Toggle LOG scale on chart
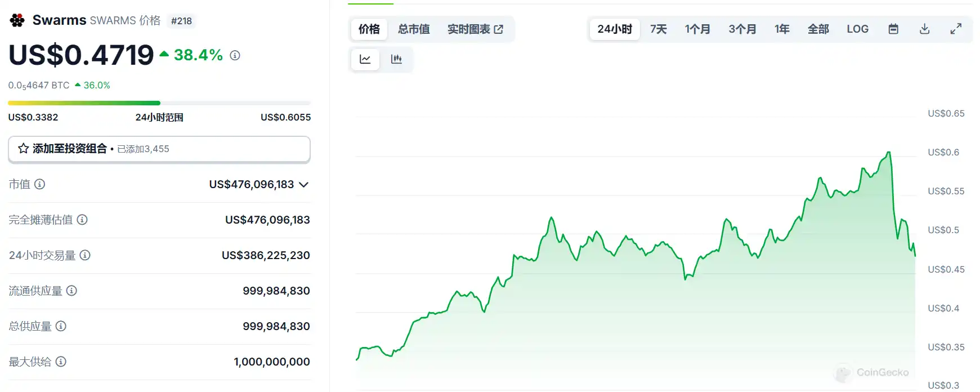 coord(857,29)
